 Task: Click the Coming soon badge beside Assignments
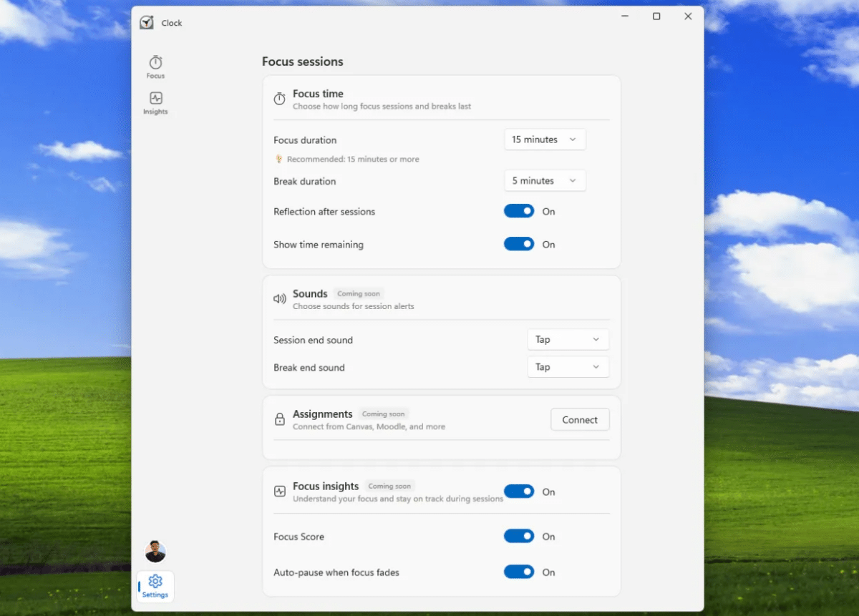383,414
